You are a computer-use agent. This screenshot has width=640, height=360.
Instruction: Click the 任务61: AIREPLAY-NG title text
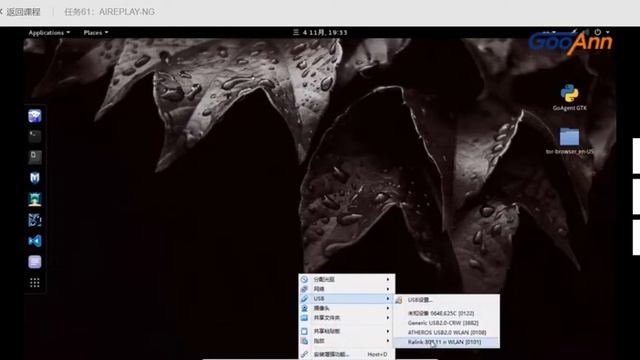(109, 12)
